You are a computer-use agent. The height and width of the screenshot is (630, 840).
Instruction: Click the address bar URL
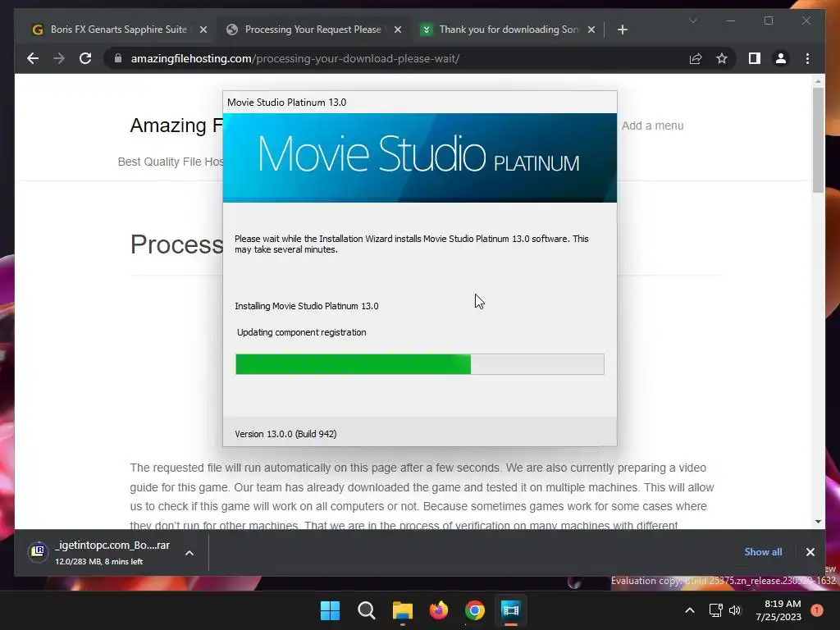295,58
